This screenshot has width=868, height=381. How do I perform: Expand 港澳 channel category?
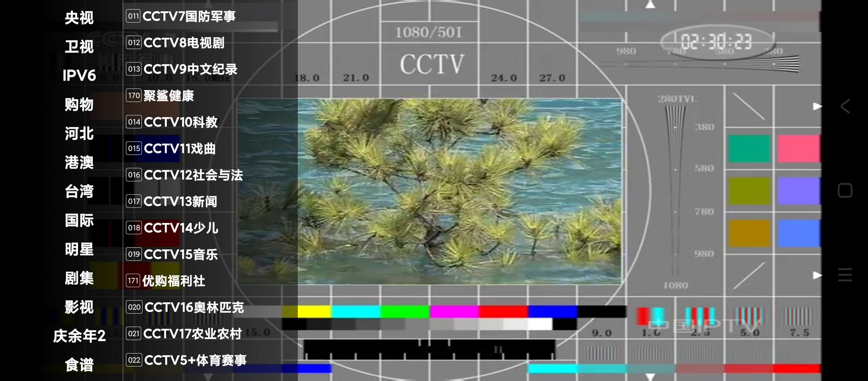[78, 162]
